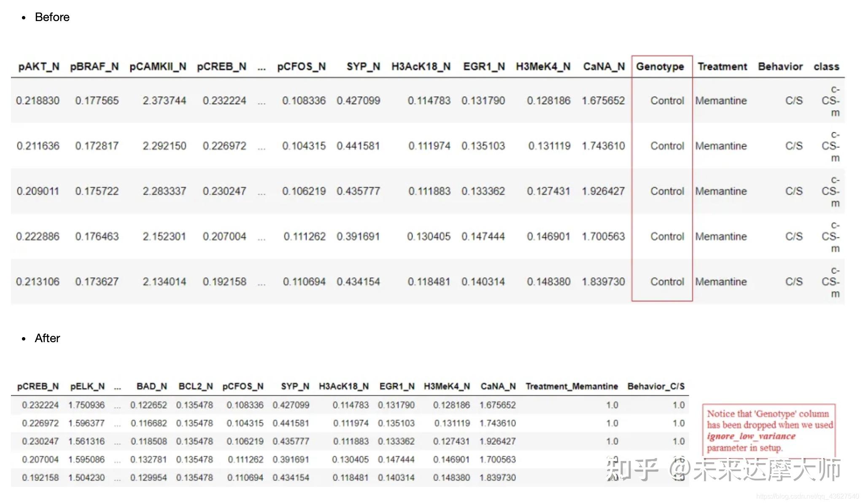Click the SYP_N column header
This screenshot has width=863, height=504.
[364, 67]
